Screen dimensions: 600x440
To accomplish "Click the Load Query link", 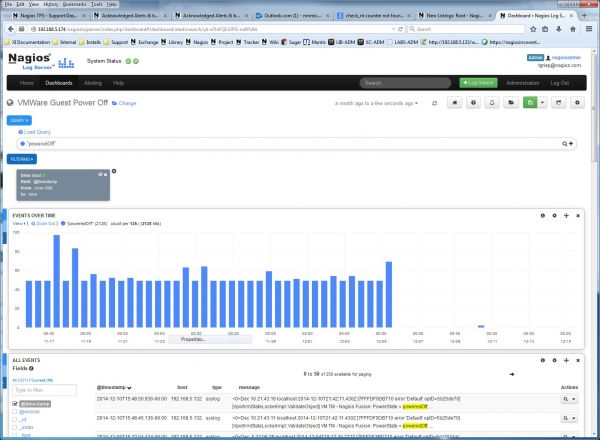I will point(30,132).
